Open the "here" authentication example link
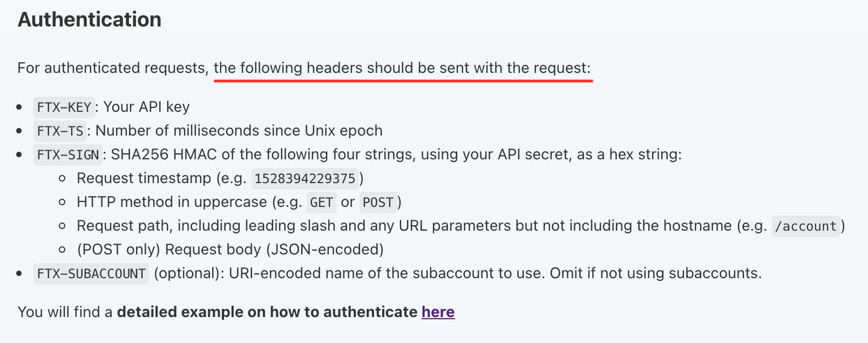The width and height of the screenshot is (868, 343). coord(438,312)
